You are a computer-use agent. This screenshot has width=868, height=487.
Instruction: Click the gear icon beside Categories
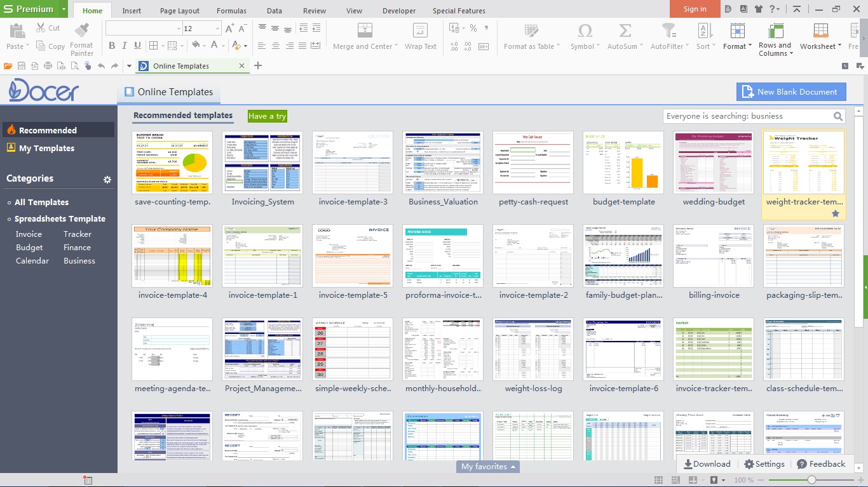107,180
